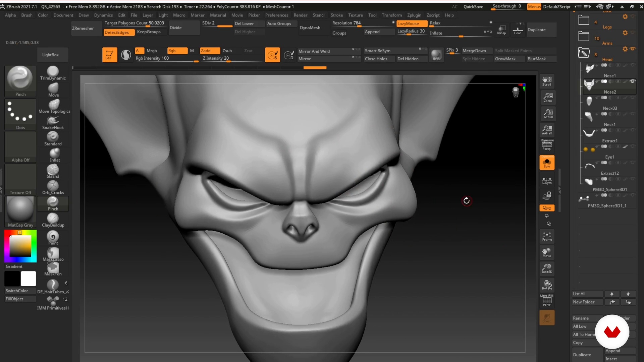644x362 pixels.
Task: Click the QuickSave button
Action: click(473, 6)
